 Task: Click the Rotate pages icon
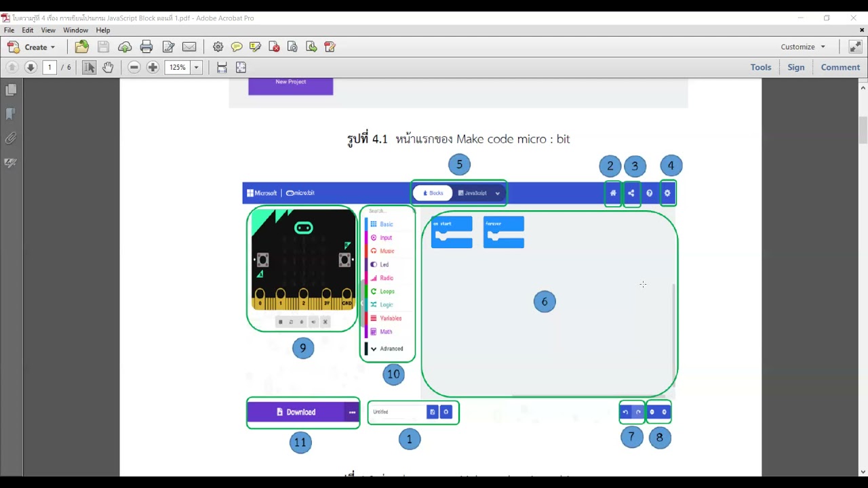(292, 47)
